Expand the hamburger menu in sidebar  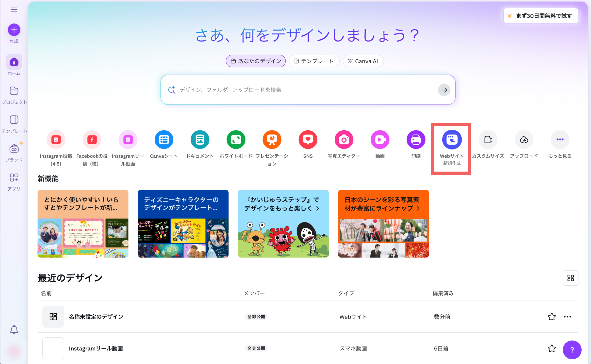pos(14,9)
